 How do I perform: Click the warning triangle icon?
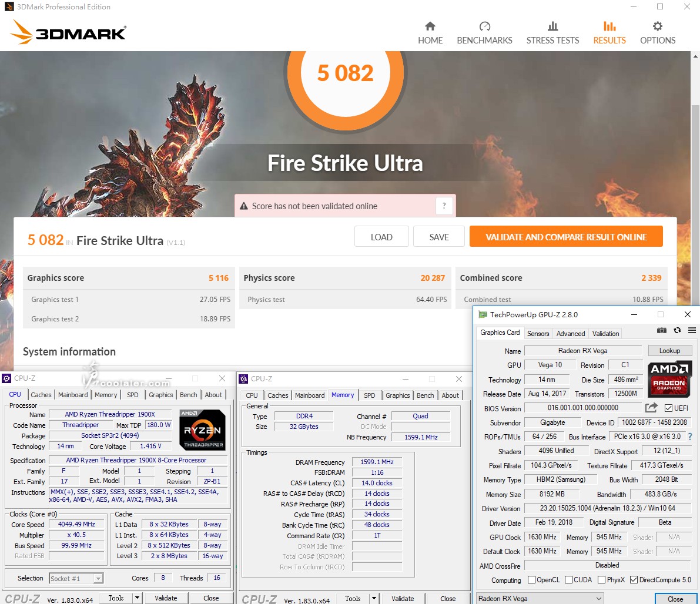[x=244, y=206]
